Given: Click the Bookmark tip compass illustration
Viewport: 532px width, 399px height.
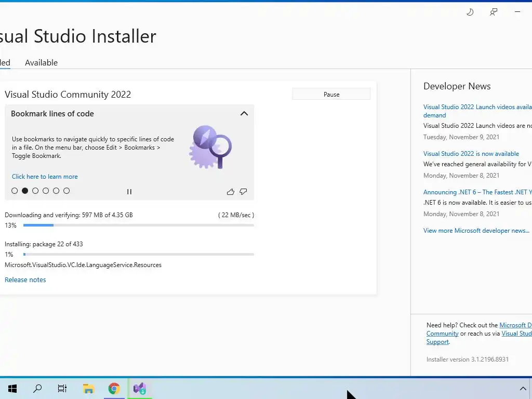Looking at the screenshot, I should pyautogui.click(x=210, y=147).
